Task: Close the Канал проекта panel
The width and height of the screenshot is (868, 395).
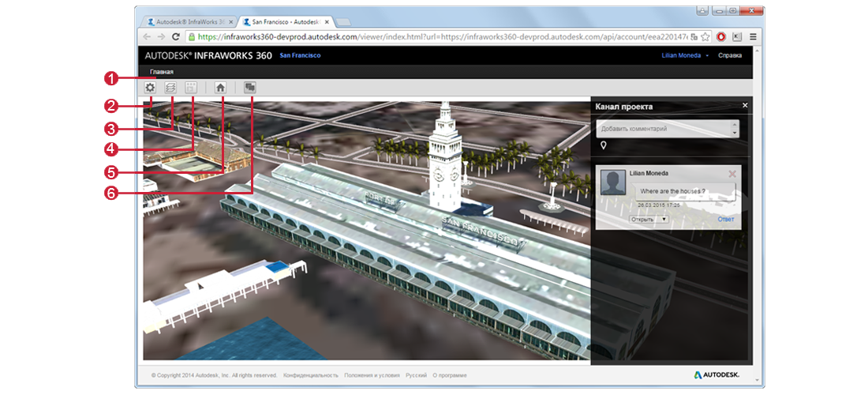Action: point(745,105)
